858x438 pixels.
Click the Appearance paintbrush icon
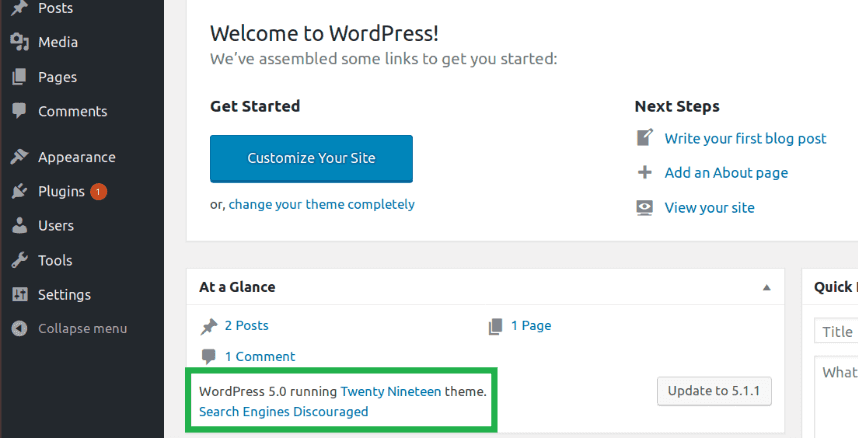click(x=19, y=157)
